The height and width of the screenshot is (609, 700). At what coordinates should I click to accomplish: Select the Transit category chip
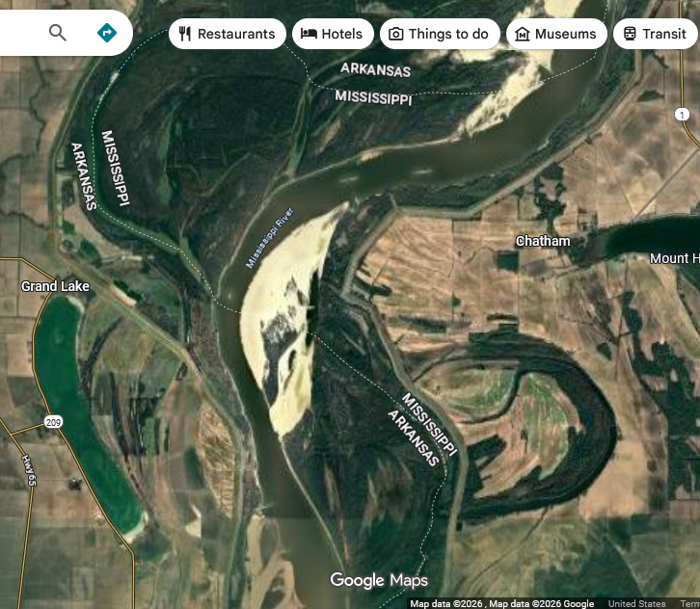656,34
